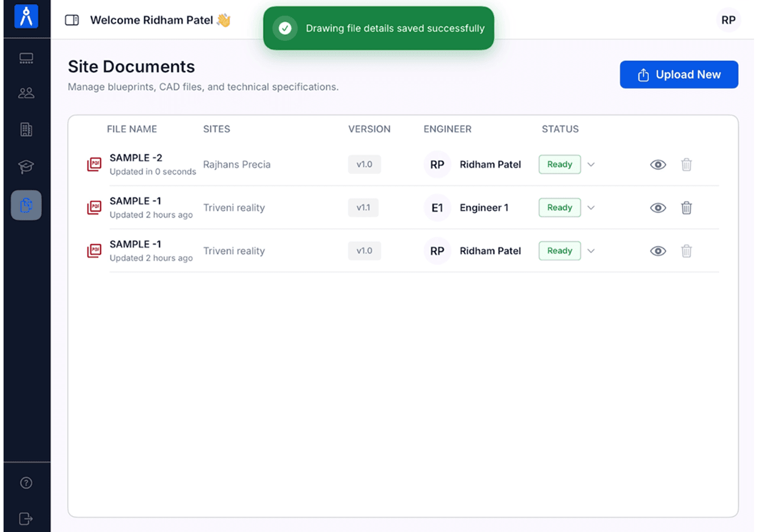This screenshot has height=532, width=757.
Task: Click the SAMPLE -2 PDF file icon
Action: (x=94, y=164)
